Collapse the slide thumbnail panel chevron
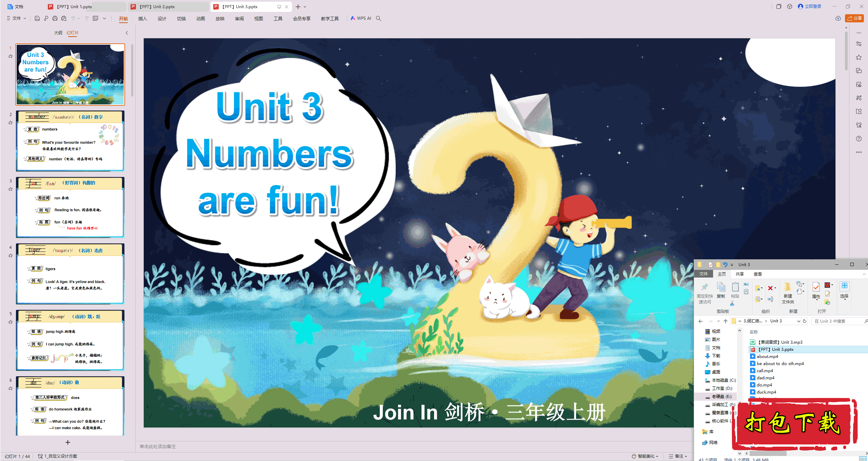868x461 pixels. 127,33
